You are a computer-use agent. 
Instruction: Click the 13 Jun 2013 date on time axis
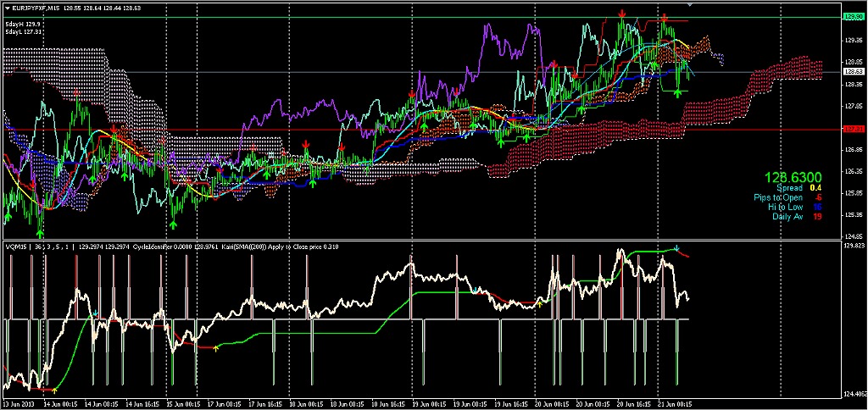click(20, 403)
